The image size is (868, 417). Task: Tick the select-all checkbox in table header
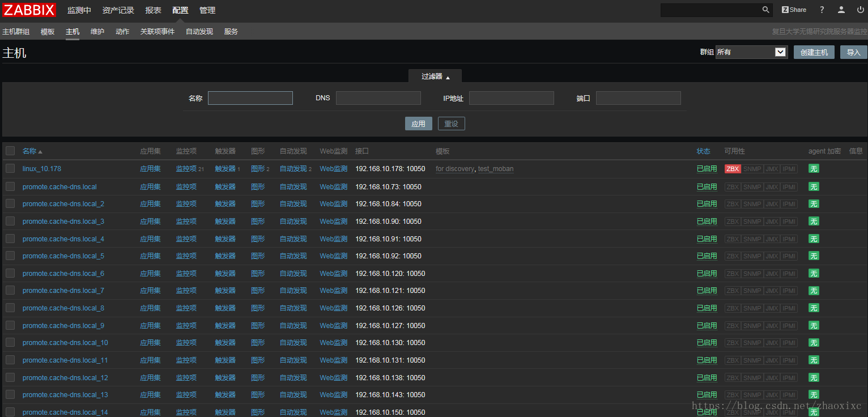[10, 151]
